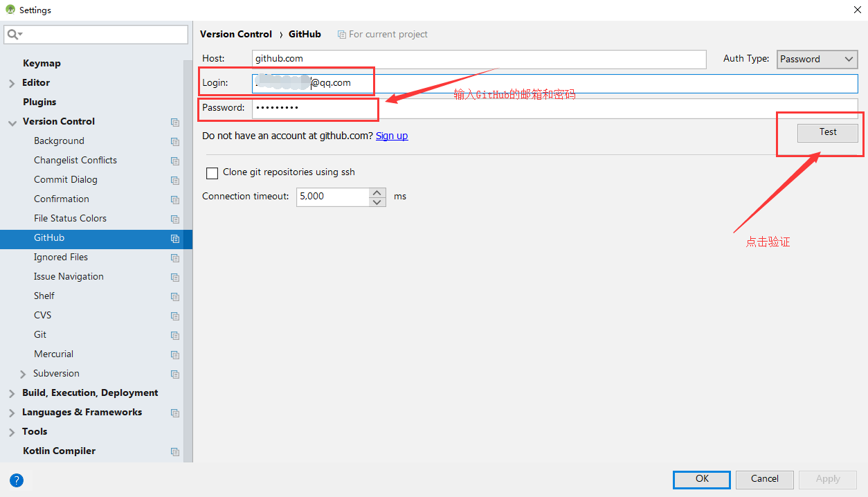This screenshot has height=497, width=868.
Task: Increase connection timeout with up arrow
Action: [x=377, y=192]
